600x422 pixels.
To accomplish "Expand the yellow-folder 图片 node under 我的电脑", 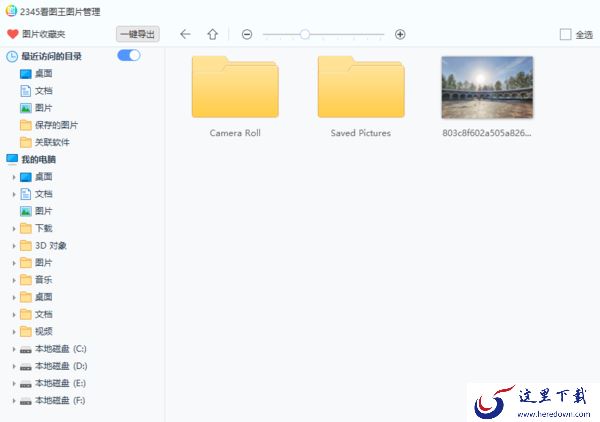I will coord(14,263).
